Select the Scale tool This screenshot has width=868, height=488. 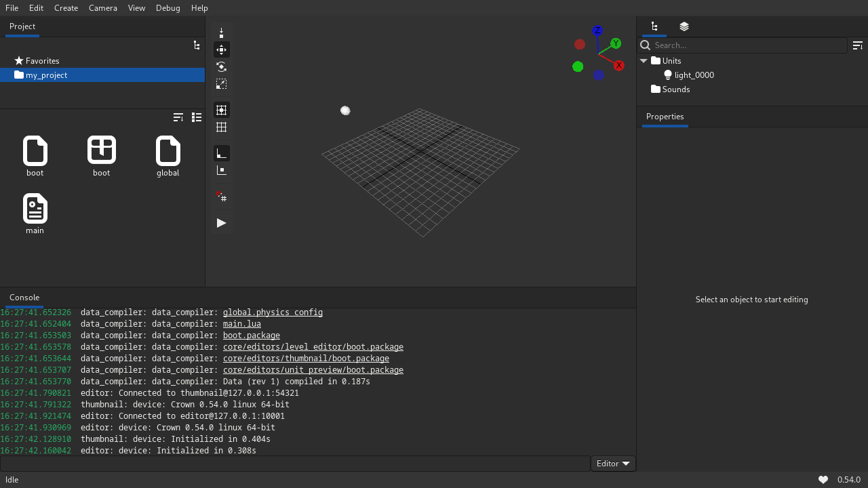221,83
